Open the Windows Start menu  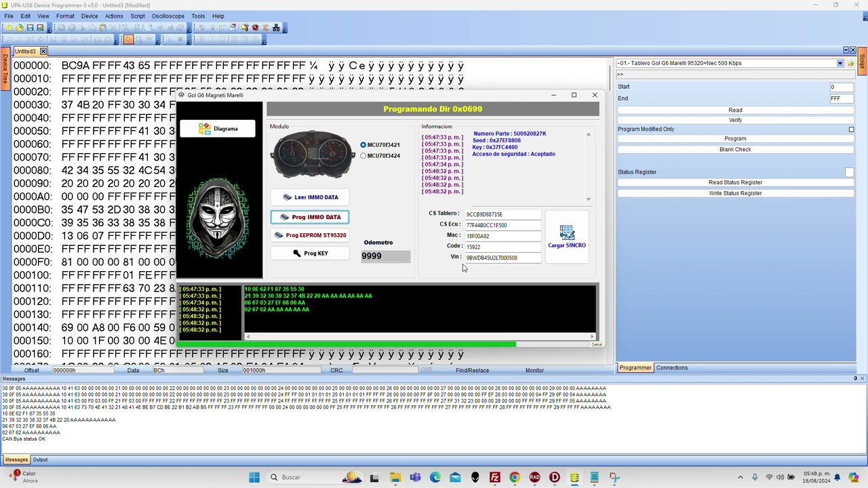(254, 477)
